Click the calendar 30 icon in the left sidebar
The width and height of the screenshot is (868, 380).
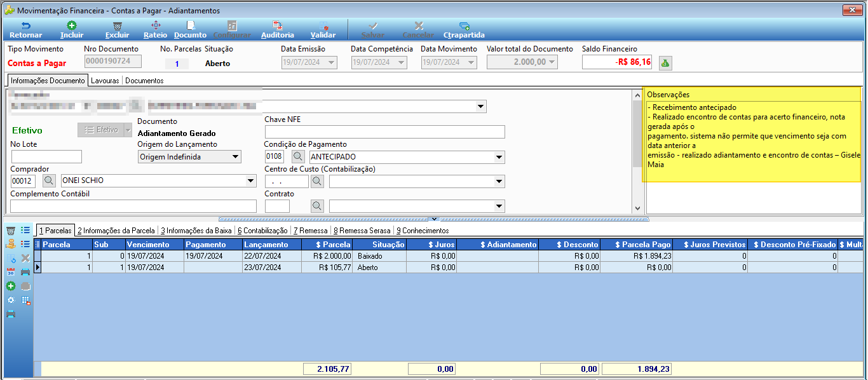point(11,272)
